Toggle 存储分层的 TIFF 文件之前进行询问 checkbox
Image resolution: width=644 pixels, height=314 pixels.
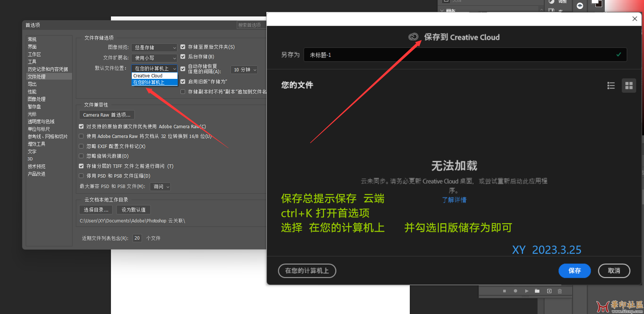click(81, 166)
